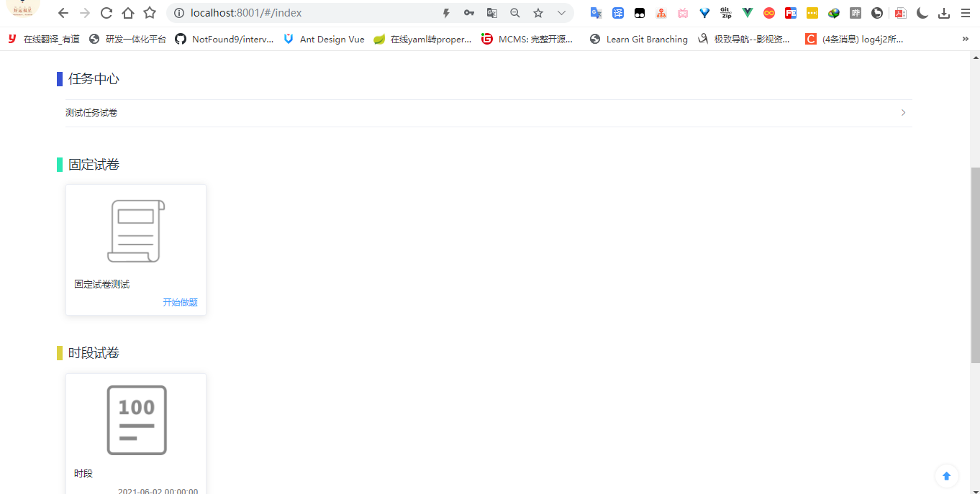Viewport: 980px width, 494px height.
Task: Click the chevron on 测试任务试卷 row
Action: click(904, 113)
